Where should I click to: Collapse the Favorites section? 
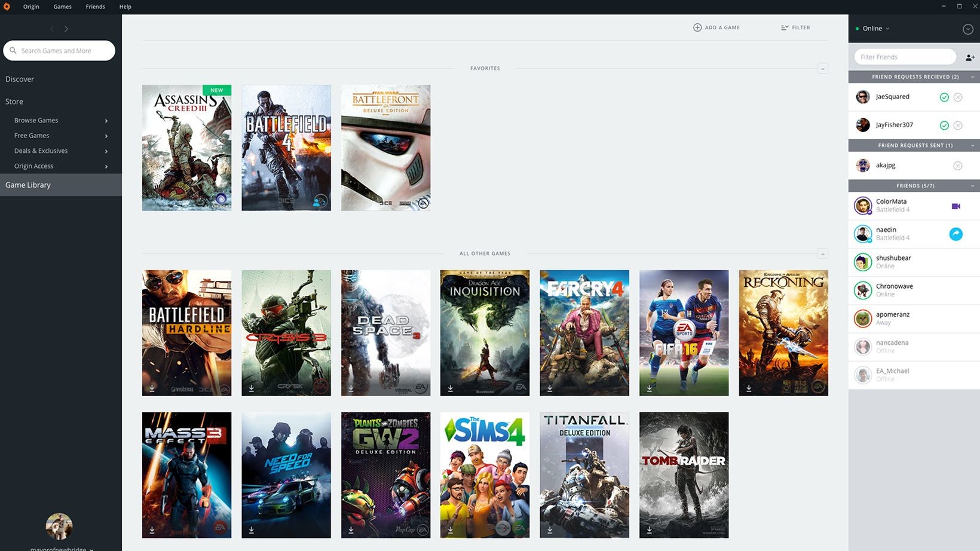(823, 69)
